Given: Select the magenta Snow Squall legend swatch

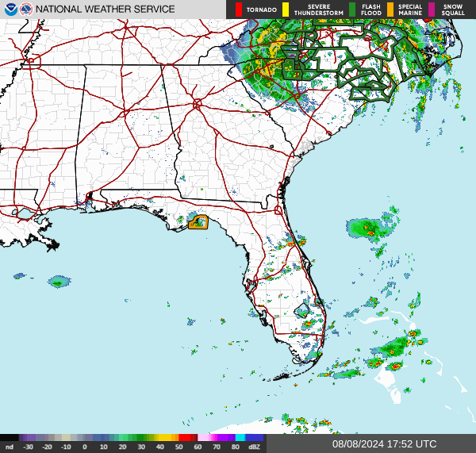Looking at the screenshot, I should 432,10.
